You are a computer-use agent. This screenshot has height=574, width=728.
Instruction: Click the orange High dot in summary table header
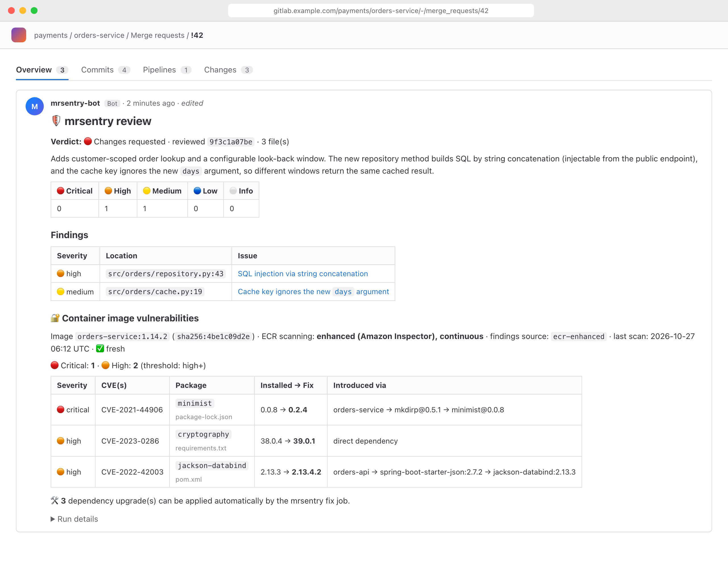click(108, 191)
